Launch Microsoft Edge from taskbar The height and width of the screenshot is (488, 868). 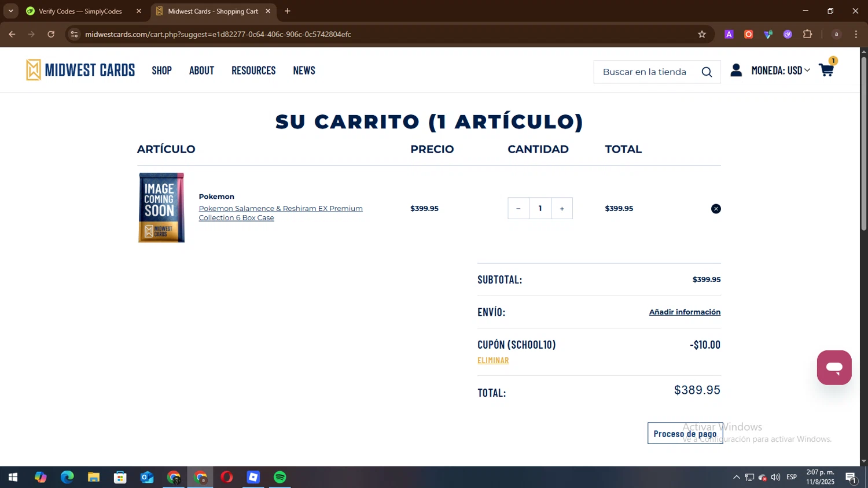pos(67,477)
